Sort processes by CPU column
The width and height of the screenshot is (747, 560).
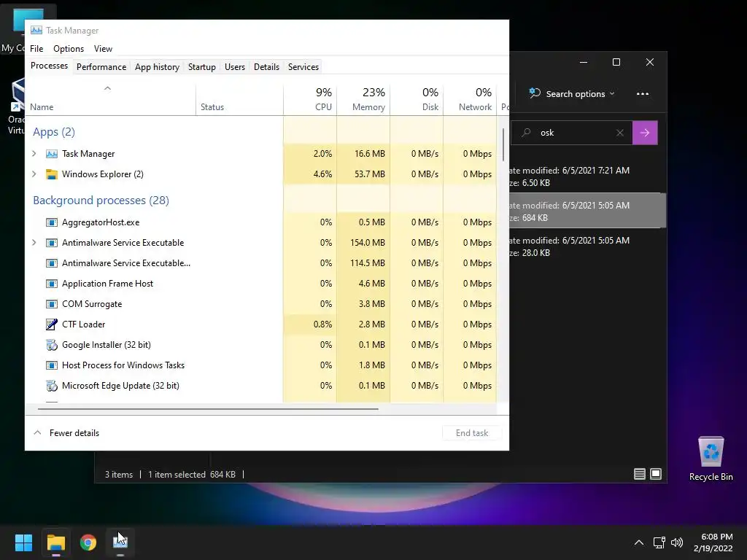click(x=310, y=99)
